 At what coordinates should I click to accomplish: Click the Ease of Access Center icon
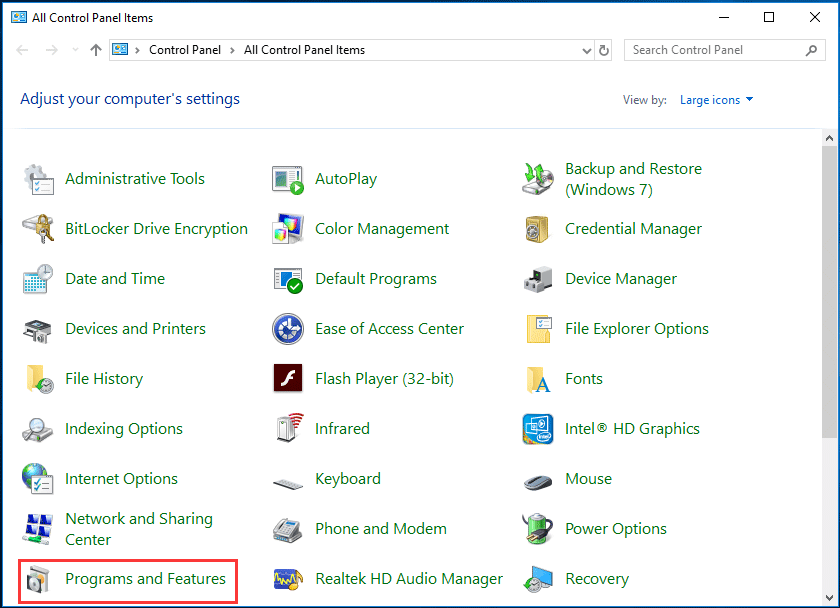(288, 329)
